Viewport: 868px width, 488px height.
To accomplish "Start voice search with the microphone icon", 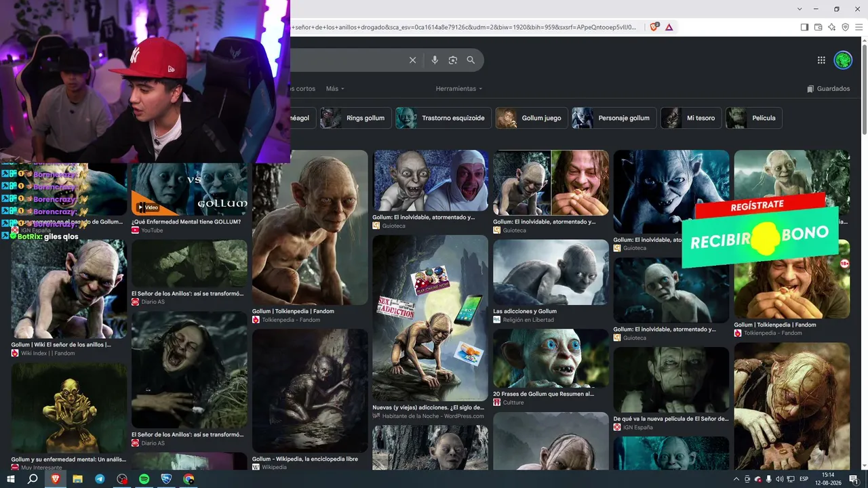I will coord(435,60).
